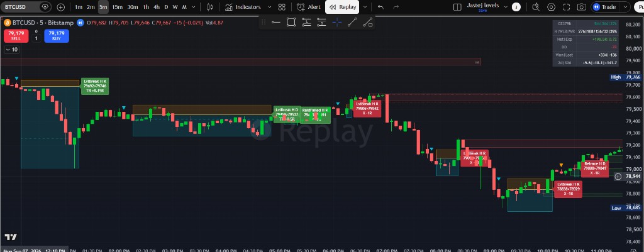
Task: Switch to the 15m timeframe
Action: [118, 7]
